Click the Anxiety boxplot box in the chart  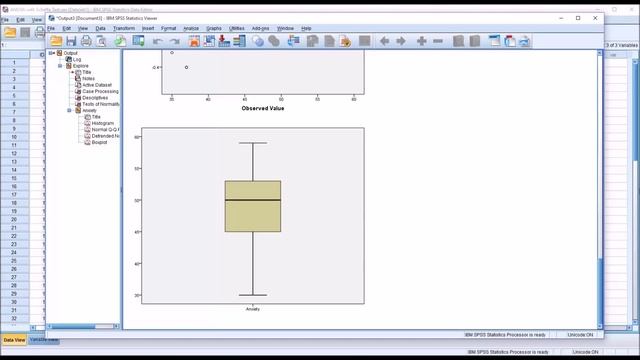tap(253, 206)
